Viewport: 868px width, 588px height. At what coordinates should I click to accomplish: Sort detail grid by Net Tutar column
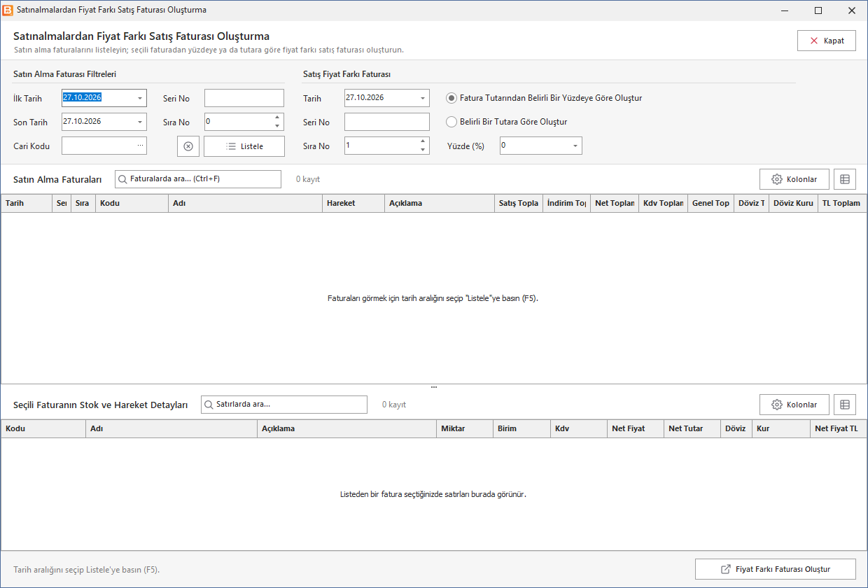692,428
